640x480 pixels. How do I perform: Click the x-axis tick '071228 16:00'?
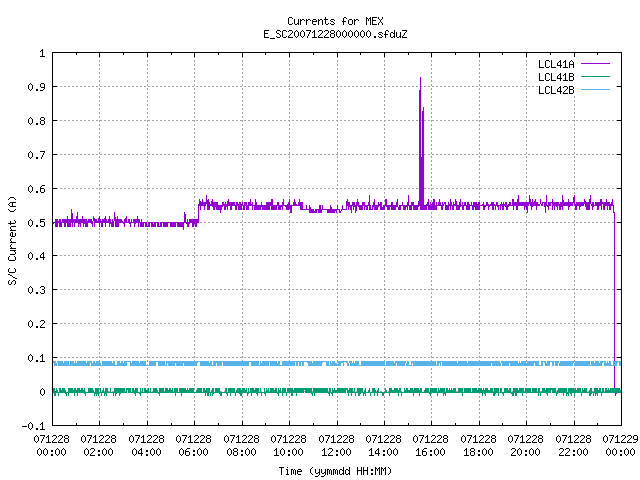(431, 445)
